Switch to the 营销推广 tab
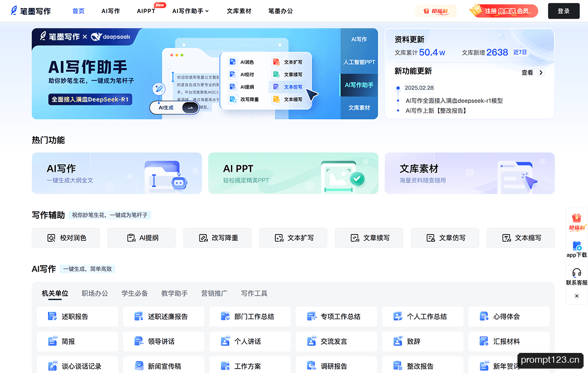588x373 pixels. pyautogui.click(x=214, y=293)
